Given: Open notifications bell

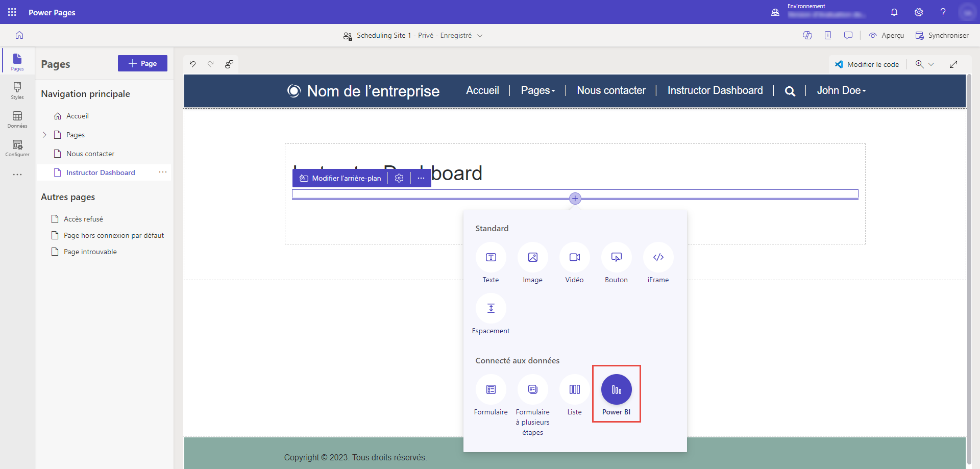Looking at the screenshot, I should [894, 12].
